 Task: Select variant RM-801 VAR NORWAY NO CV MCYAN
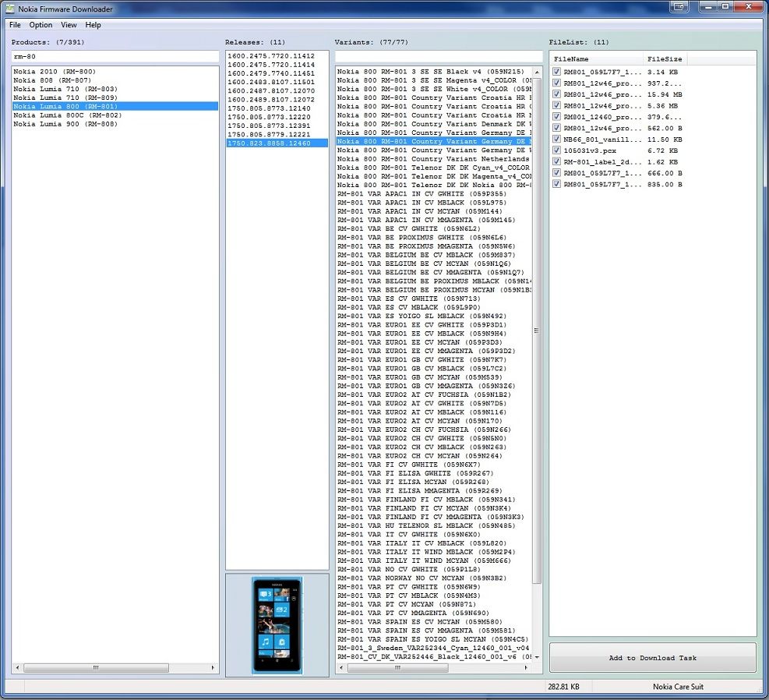[x=434, y=578]
